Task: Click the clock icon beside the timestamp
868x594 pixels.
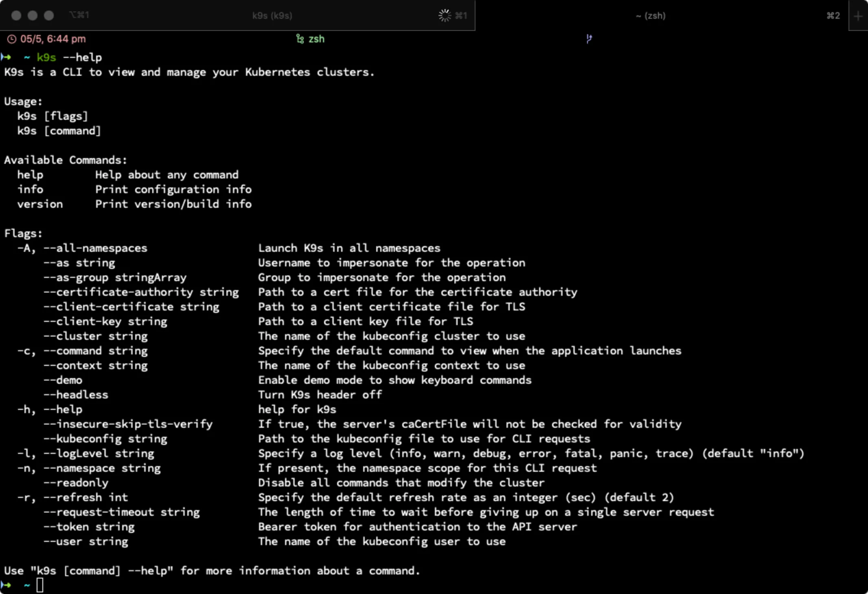Action: click(x=12, y=39)
